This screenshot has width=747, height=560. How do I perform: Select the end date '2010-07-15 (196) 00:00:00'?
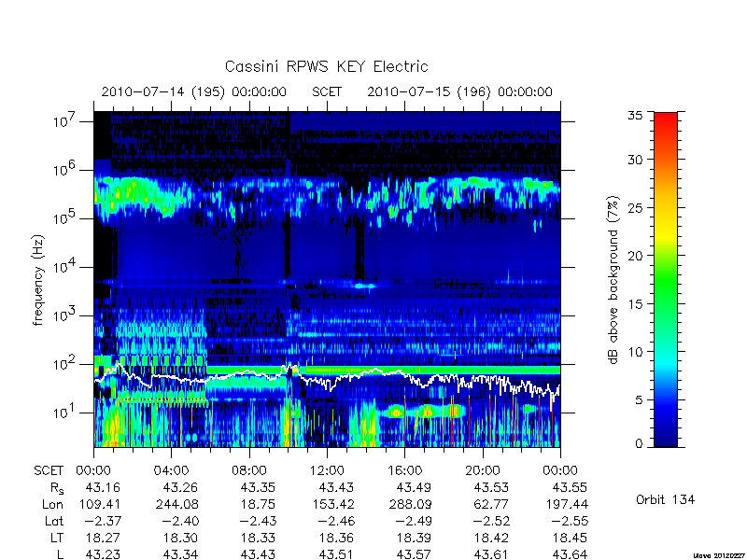tap(459, 91)
